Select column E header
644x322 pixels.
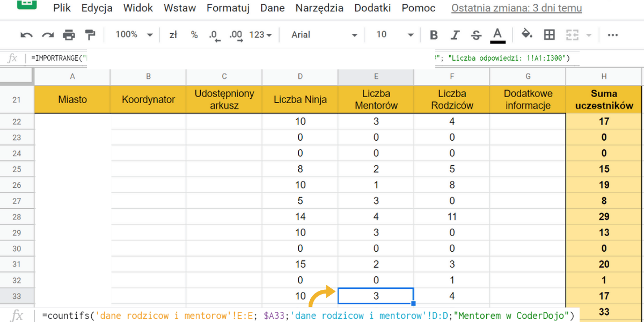click(376, 76)
